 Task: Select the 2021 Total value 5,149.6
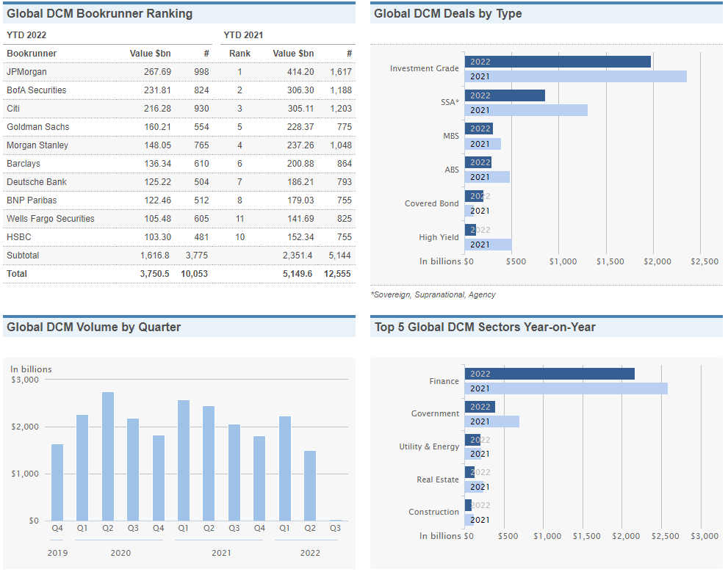[x=298, y=274]
